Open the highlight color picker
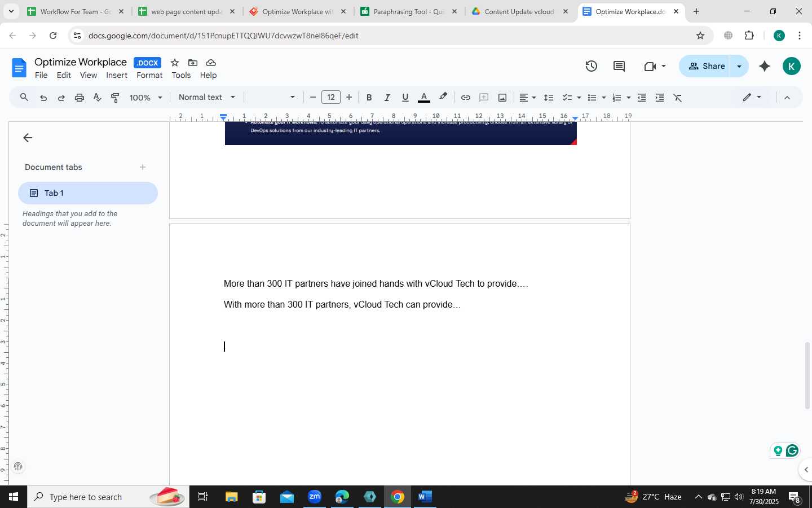 (443, 97)
